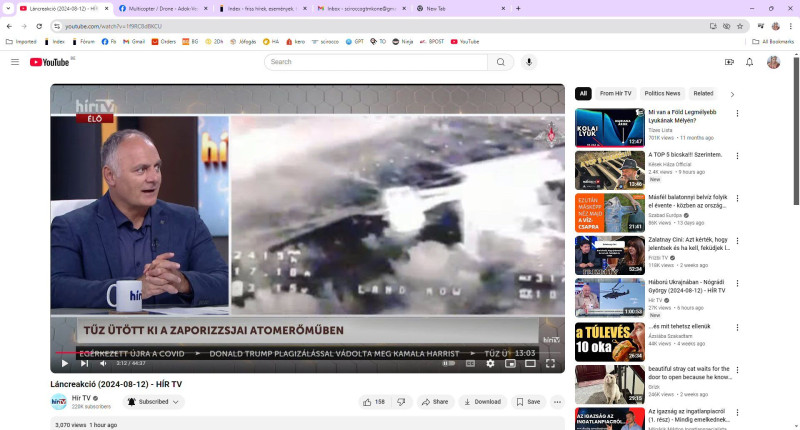The width and height of the screenshot is (800, 430).
Task: Open menu for beautiful stray cat video
Action: tap(737, 370)
